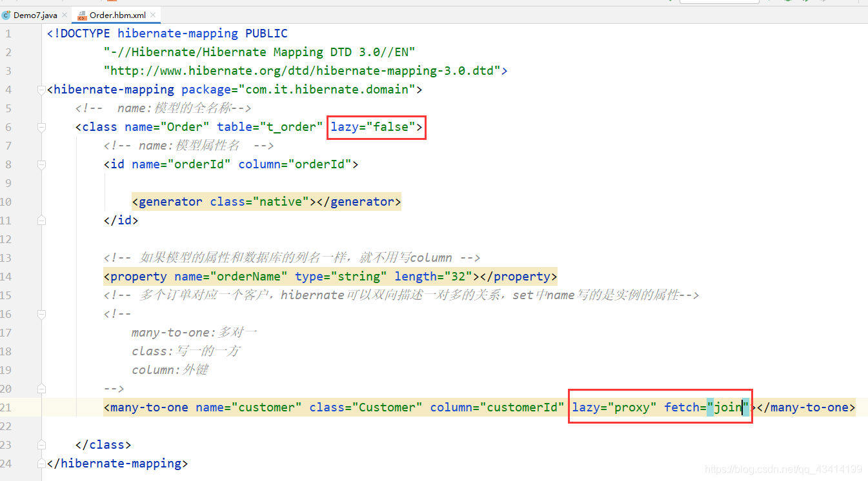Screen dimensions: 868x481
Task: Click the table value "t_order"
Action: 292,127
